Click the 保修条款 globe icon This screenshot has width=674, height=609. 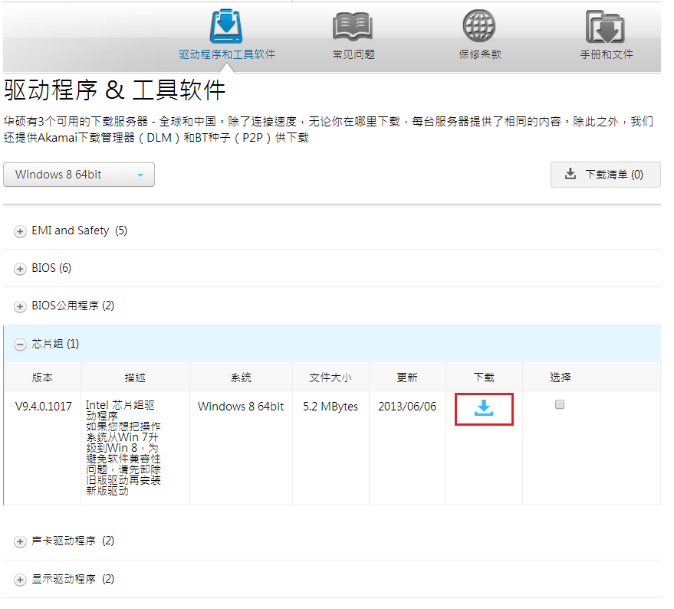coord(478,26)
